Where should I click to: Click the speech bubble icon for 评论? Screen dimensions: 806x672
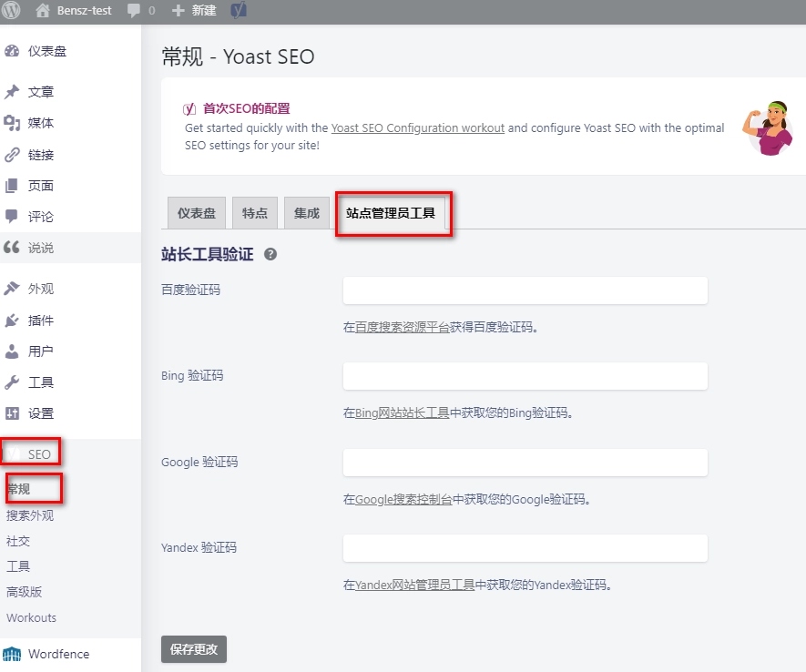pyautogui.click(x=12, y=217)
